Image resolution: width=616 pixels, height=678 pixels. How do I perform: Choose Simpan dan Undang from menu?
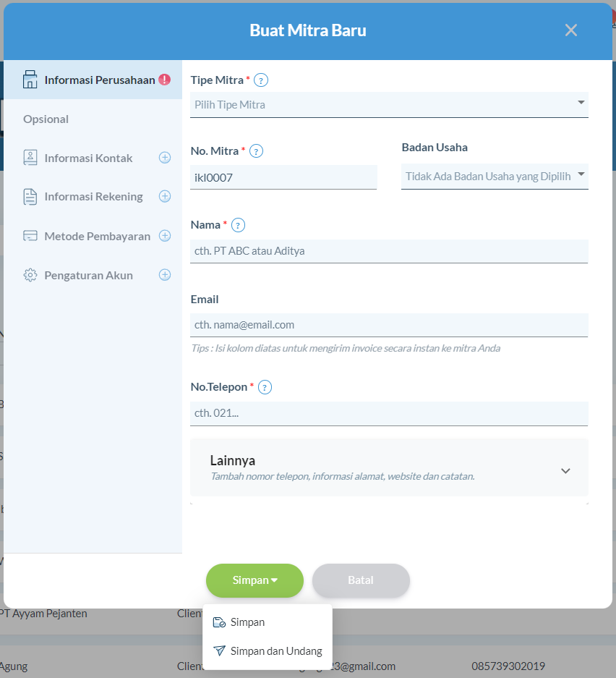tap(268, 651)
